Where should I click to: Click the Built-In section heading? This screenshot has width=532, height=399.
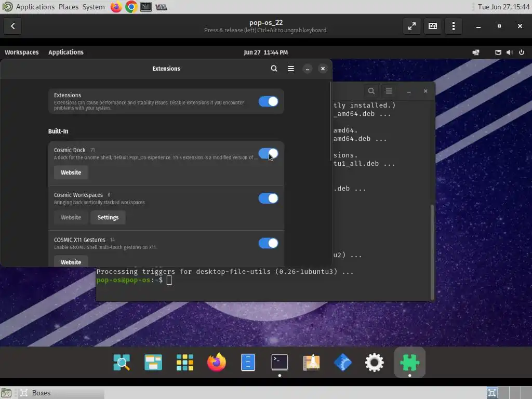point(58,131)
